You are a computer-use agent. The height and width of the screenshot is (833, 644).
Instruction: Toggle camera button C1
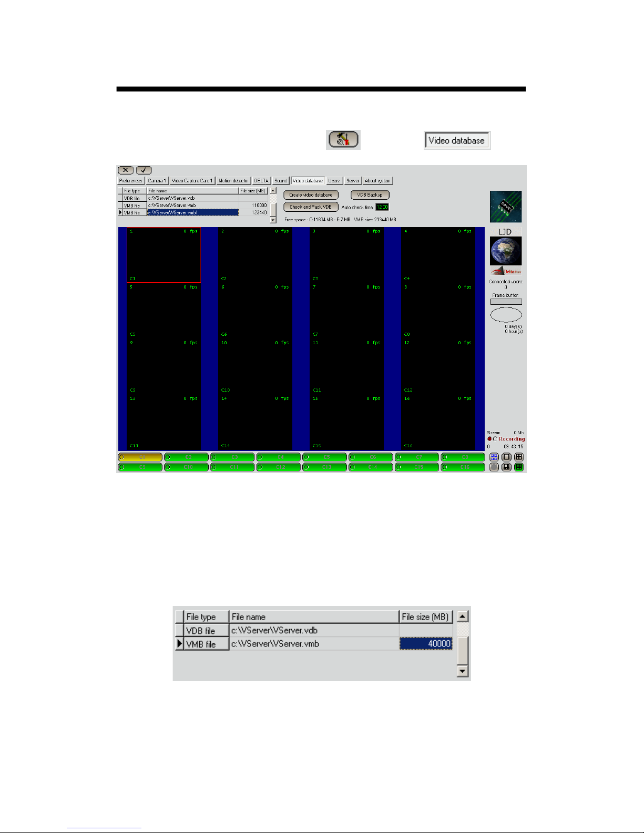pyautogui.click(x=140, y=457)
